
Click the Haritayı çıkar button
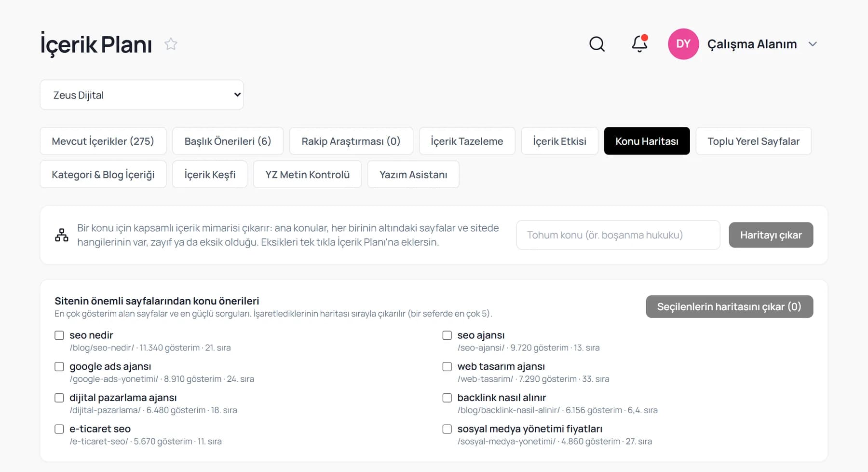pos(771,235)
